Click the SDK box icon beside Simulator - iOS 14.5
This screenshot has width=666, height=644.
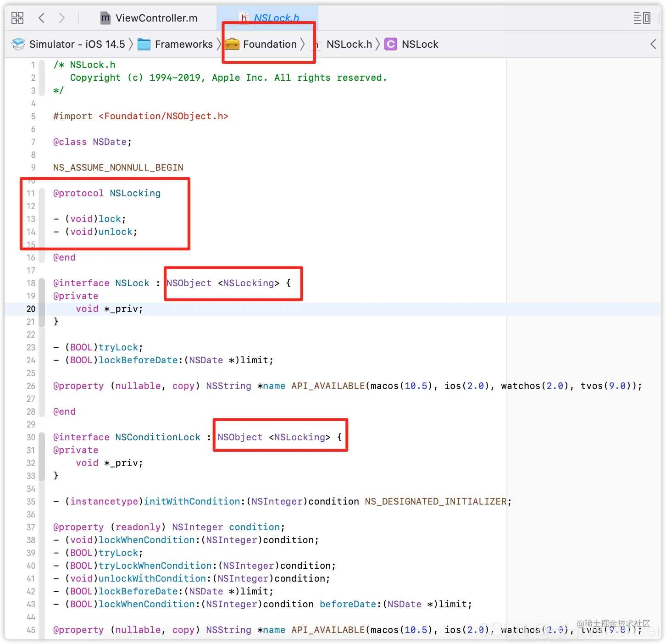(x=18, y=44)
